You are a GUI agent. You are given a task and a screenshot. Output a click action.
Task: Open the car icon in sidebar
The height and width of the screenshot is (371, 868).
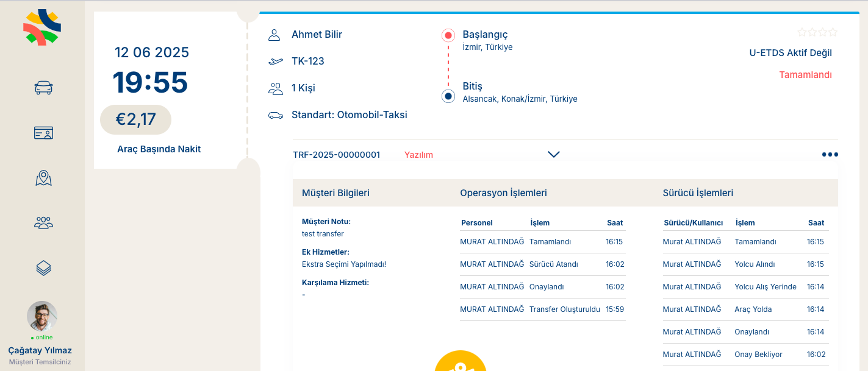pyautogui.click(x=43, y=88)
